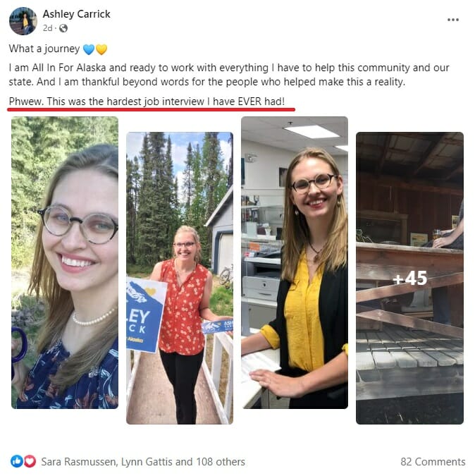Click the underlined 'hardest job interview' sentence
The image size is (475, 476).
(147, 102)
